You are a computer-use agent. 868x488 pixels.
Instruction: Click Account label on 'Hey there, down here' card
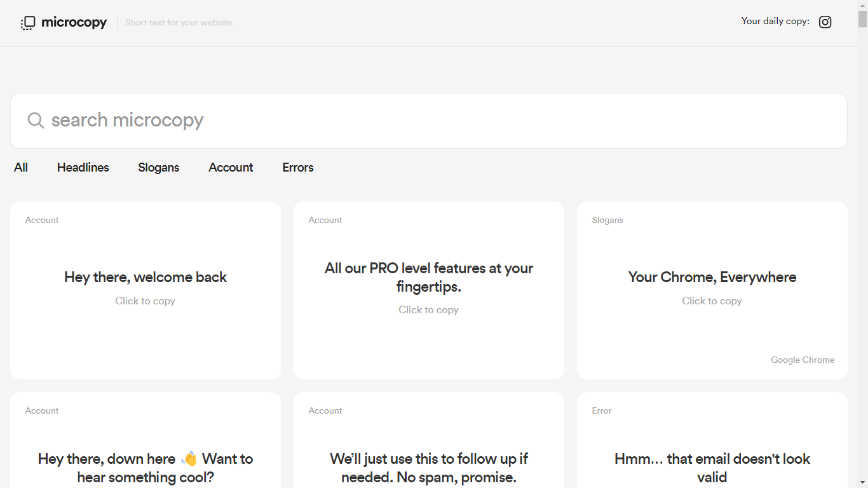pos(42,410)
